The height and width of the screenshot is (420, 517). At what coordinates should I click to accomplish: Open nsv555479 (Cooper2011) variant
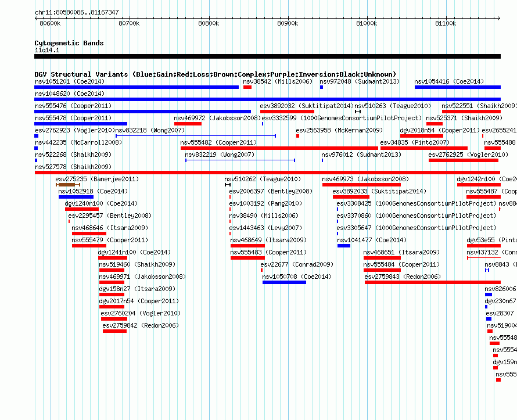110,240
